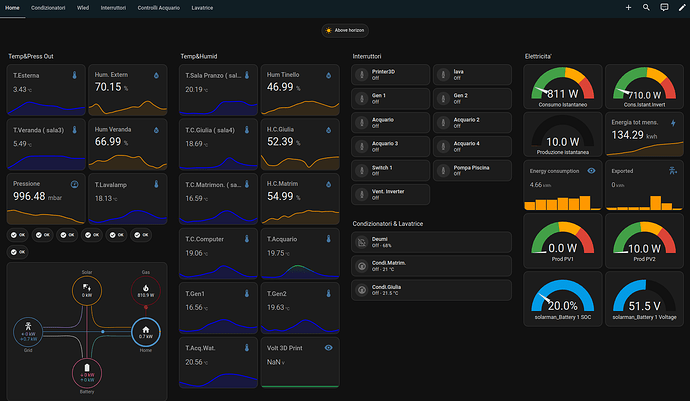This screenshot has width=690, height=401.
Task: Open the three-dot overflow menu
Action: point(681,7)
